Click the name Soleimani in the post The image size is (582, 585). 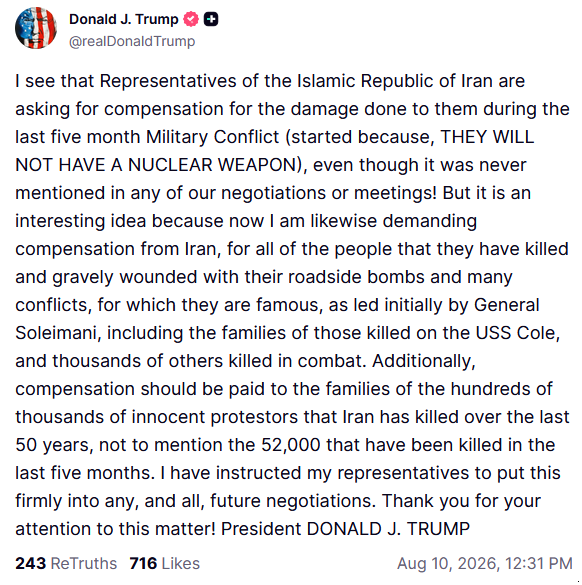pos(56,333)
